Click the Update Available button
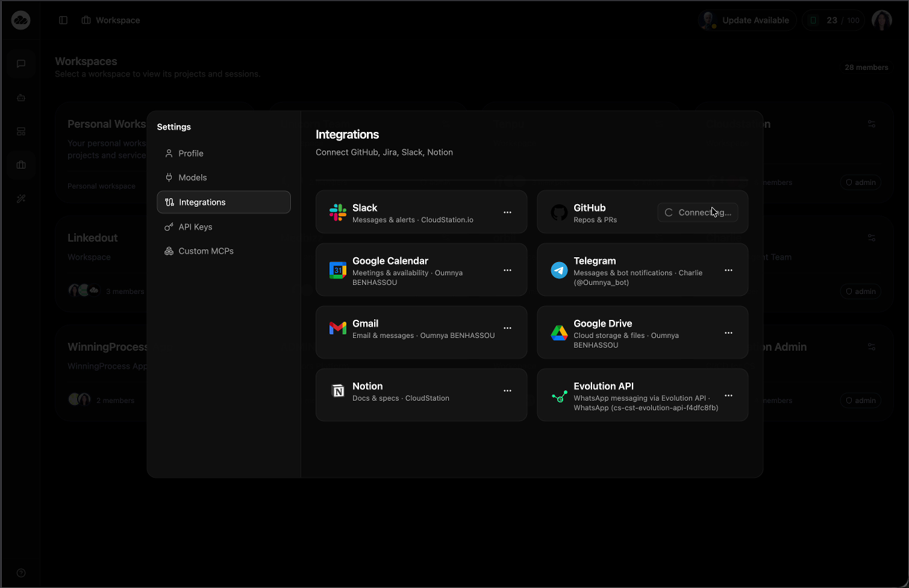 tap(747, 20)
